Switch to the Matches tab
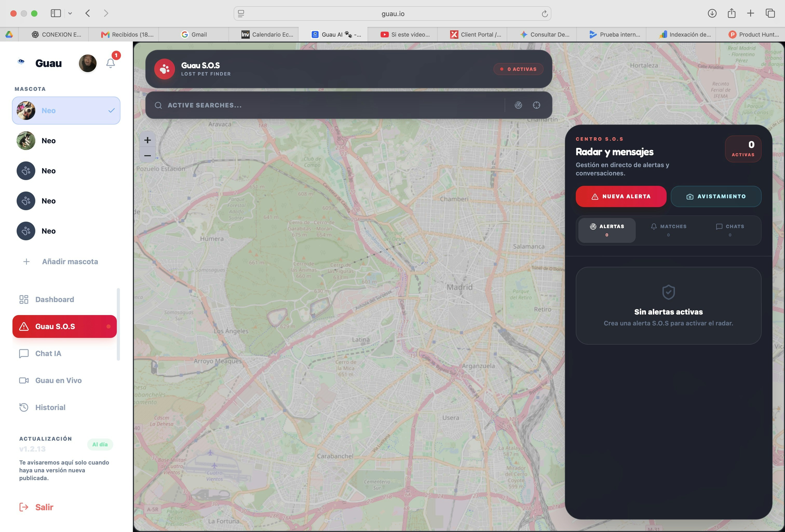Viewport: 785px width, 532px height. point(668,230)
